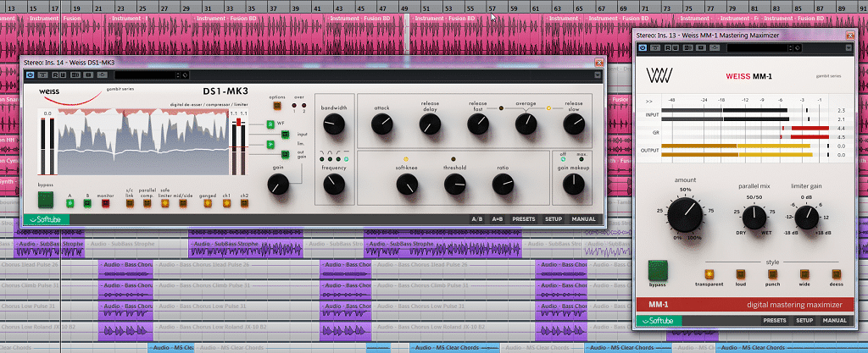The width and height of the screenshot is (868, 353).
Task: Toggle the safe limiter switch
Action: (x=165, y=203)
